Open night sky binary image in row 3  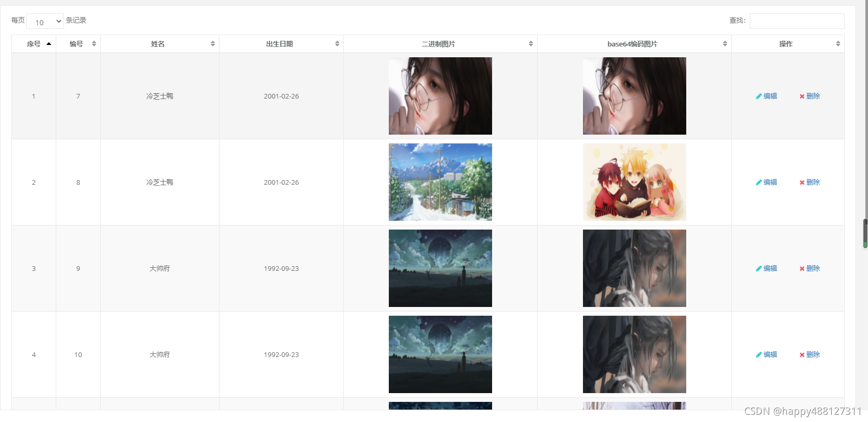click(x=440, y=268)
